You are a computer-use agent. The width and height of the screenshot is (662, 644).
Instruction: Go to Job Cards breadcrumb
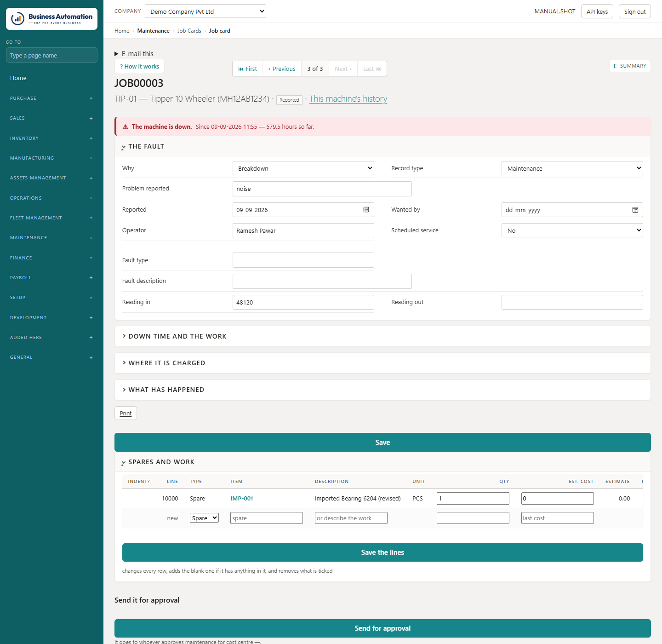[x=189, y=31]
